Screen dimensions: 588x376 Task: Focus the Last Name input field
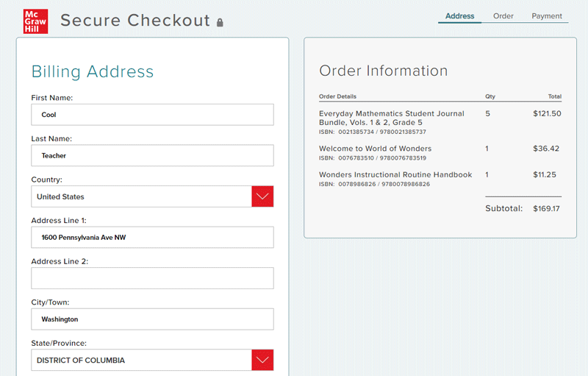click(152, 155)
